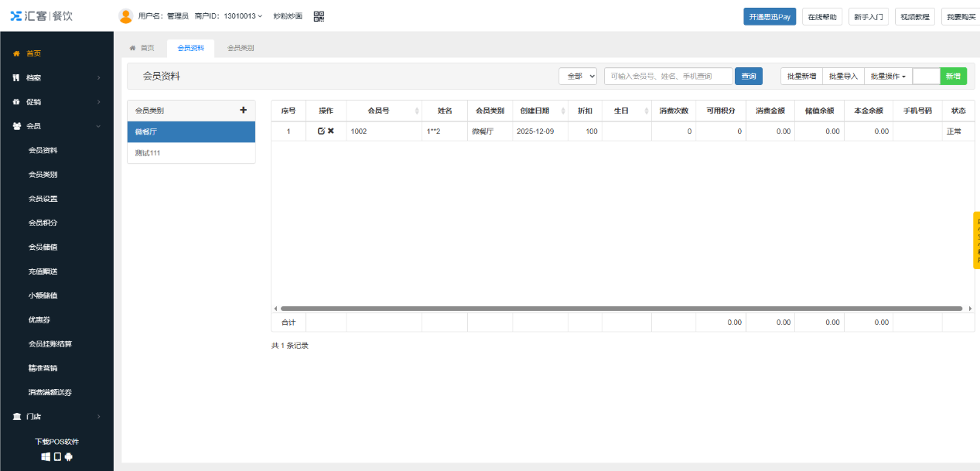Click the orange user avatar icon
Screen dimensions: 980x471
(x=125, y=16)
